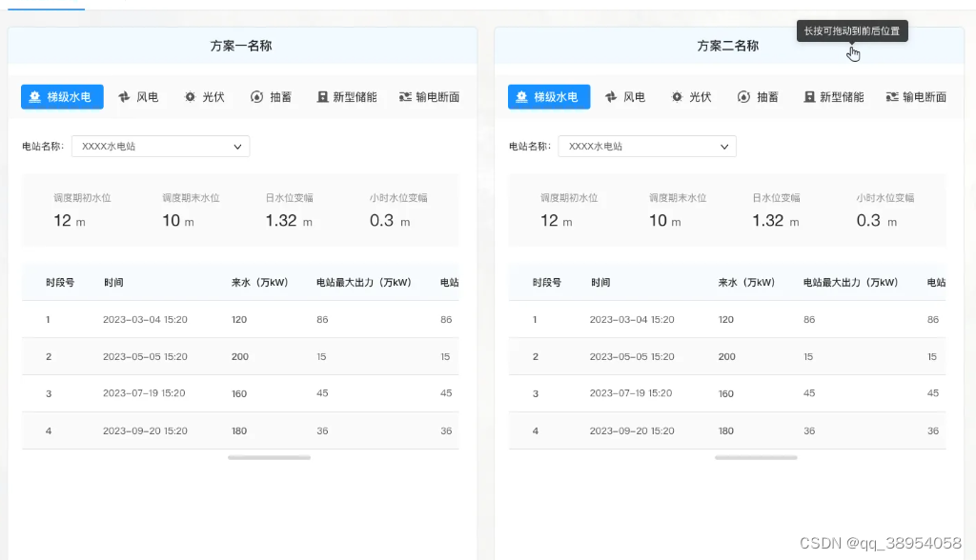Select the 抽蓄 tab label in plan one

(281, 97)
